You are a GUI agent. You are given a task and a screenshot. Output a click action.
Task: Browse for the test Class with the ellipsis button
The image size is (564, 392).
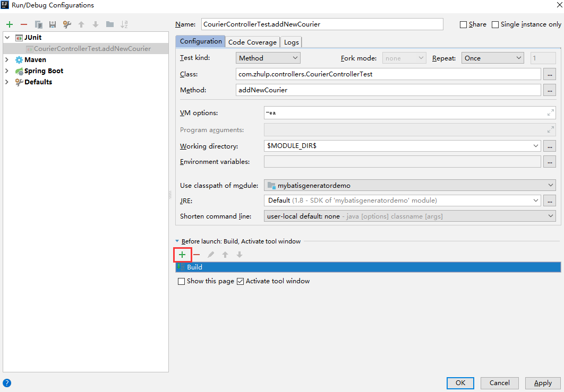point(550,74)
